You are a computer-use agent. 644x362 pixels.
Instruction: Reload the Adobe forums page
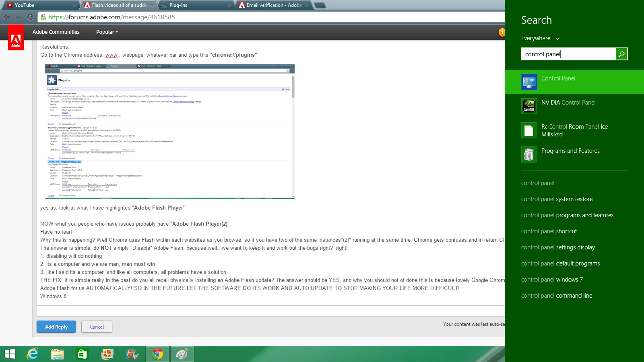30,17
